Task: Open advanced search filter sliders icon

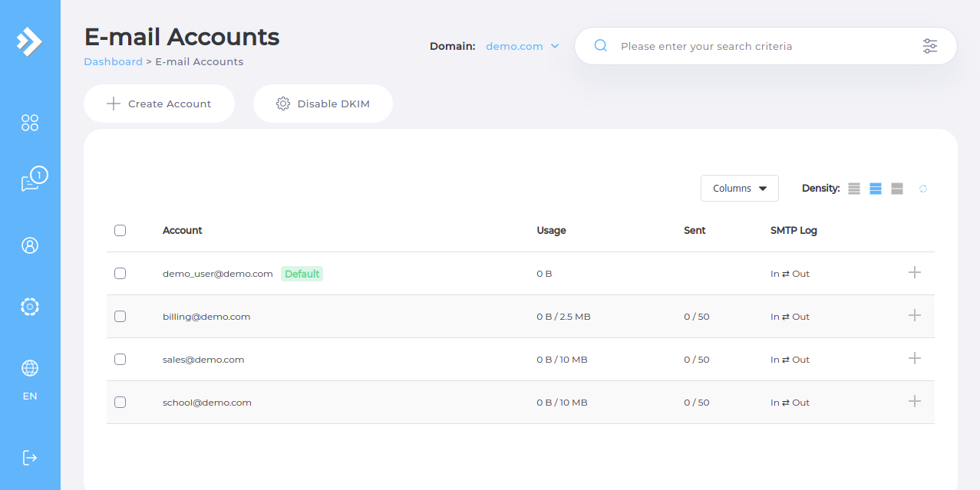Action: click(930, 46)
